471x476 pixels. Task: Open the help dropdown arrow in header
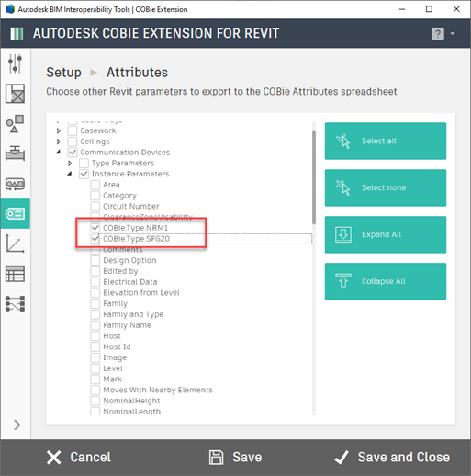[x=453, y=33]
